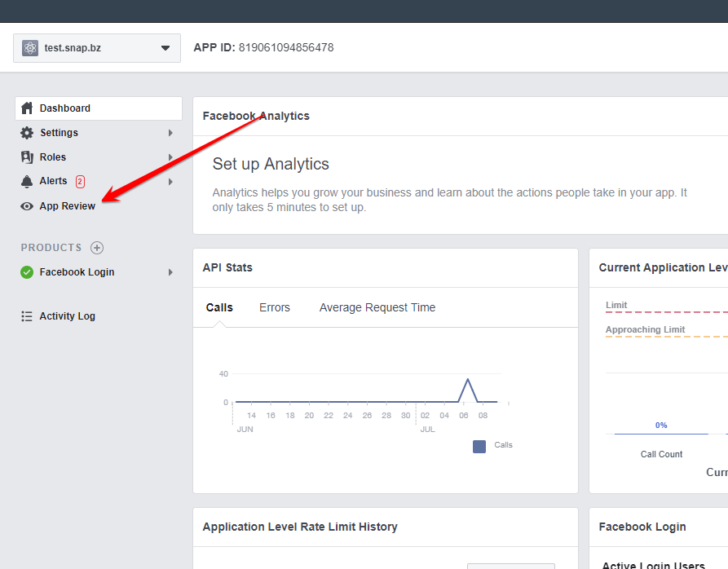Expand the Settings submenu arrow

click(x=170, y=133)
